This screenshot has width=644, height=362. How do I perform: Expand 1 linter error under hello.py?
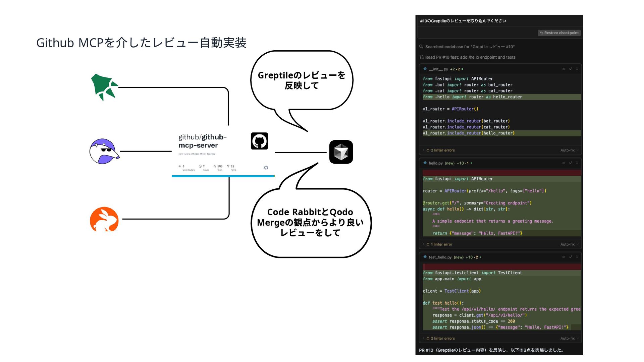click(437, 244)
